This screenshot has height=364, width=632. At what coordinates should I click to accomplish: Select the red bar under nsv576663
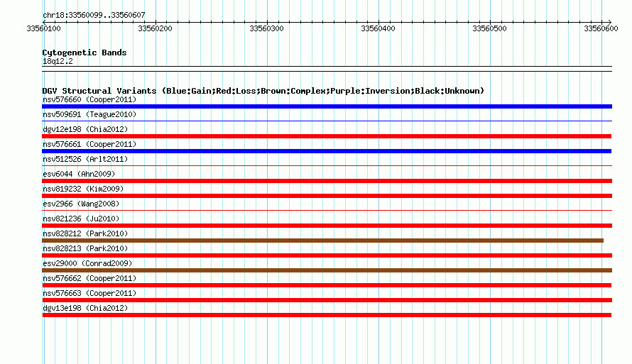coord(327,300)
